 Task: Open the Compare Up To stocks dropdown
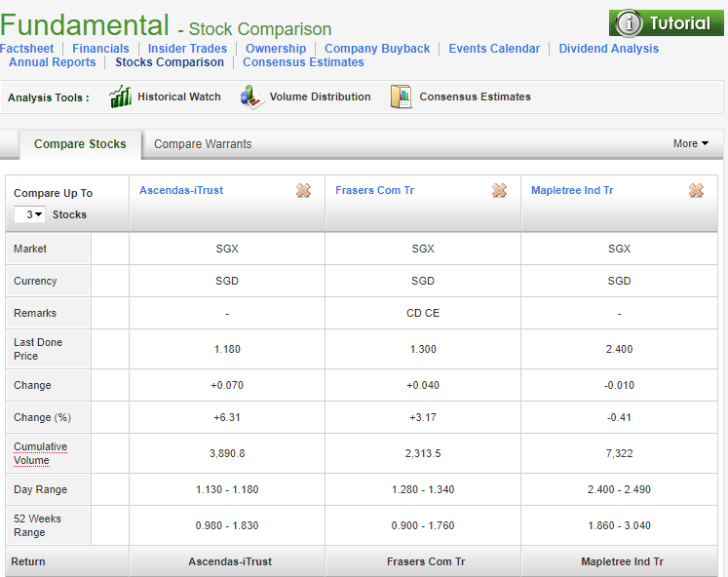(29, 214)
